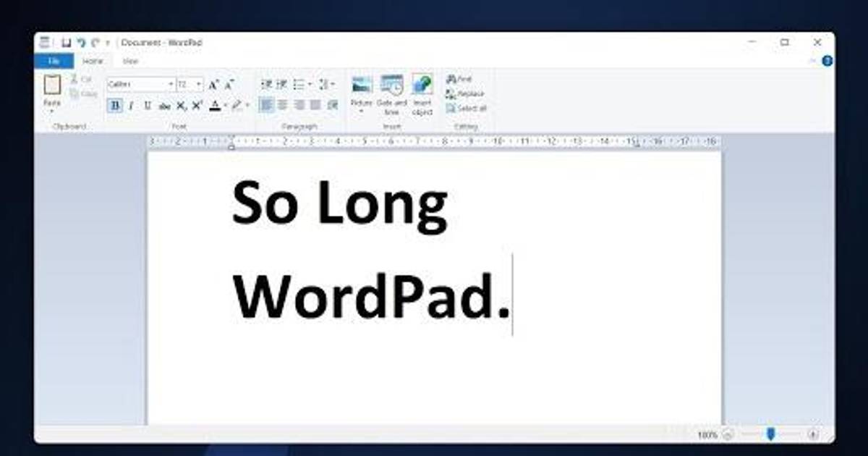Viewport: 868px width, 456px height.
Task: Click the zoom slider handle
Action: click(771, 434)
